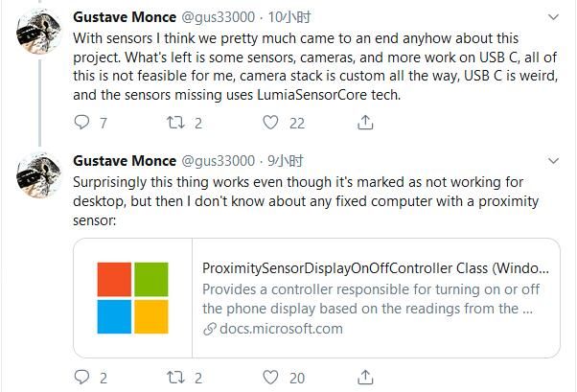Like the first tweet with 22 likes
577x392 pixels.
[271, 123]
